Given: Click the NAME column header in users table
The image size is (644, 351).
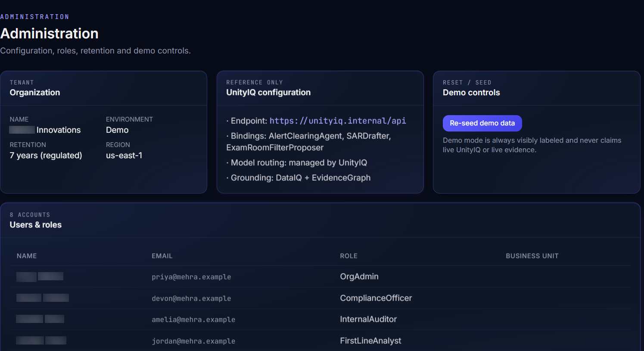Looking at the screenshot, I should point(27,256).
